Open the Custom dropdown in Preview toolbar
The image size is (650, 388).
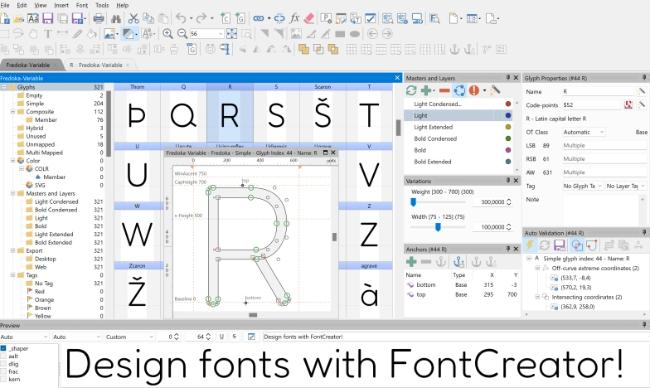pyautogui.click(x=129, y=337)
